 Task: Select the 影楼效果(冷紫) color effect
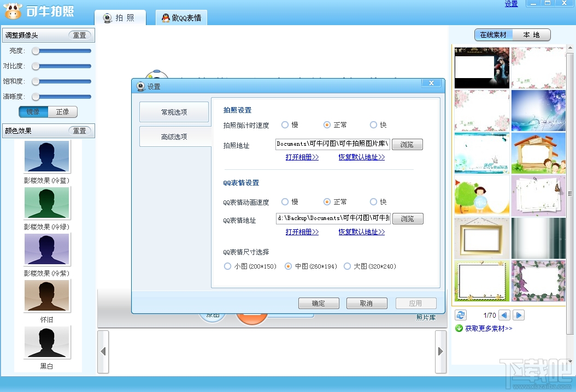coord(46,249)
